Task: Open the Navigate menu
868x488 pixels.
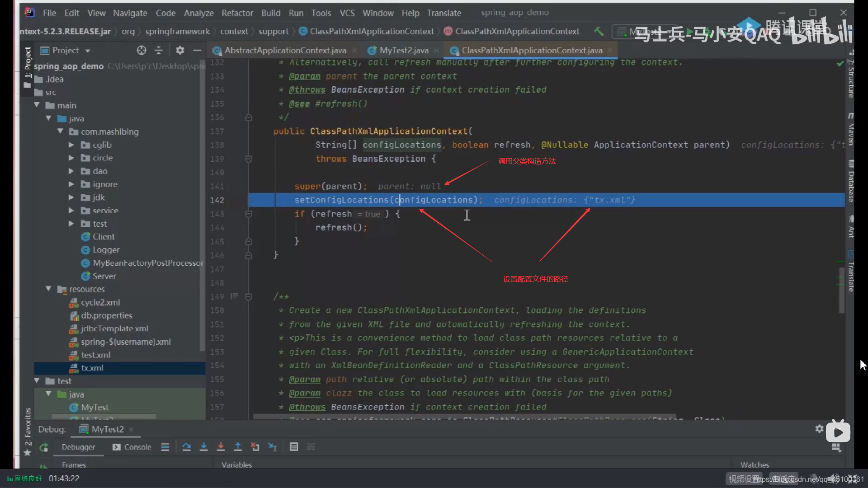Action: click(x=130, y=13)
